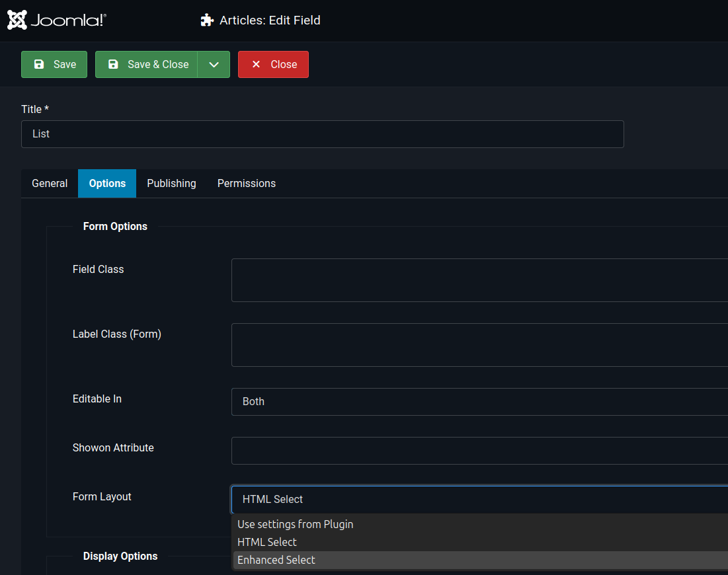
Task: Click the Joomla logo
Action: point(57,20)
